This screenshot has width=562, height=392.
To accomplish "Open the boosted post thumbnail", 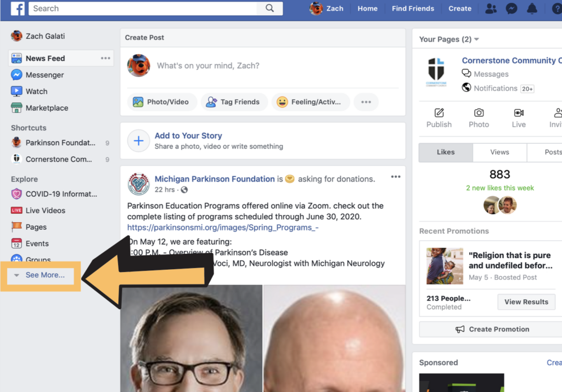I will (x=445, y=266).
